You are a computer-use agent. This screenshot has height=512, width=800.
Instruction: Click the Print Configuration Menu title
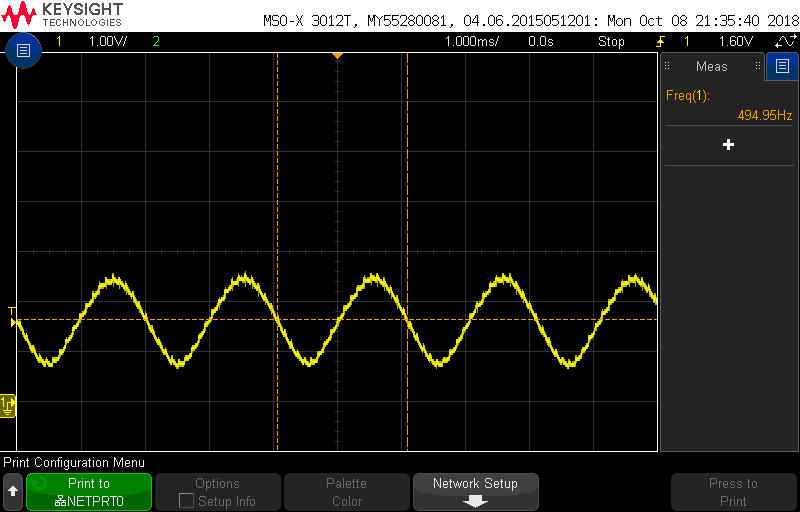[x=74, y=463]
